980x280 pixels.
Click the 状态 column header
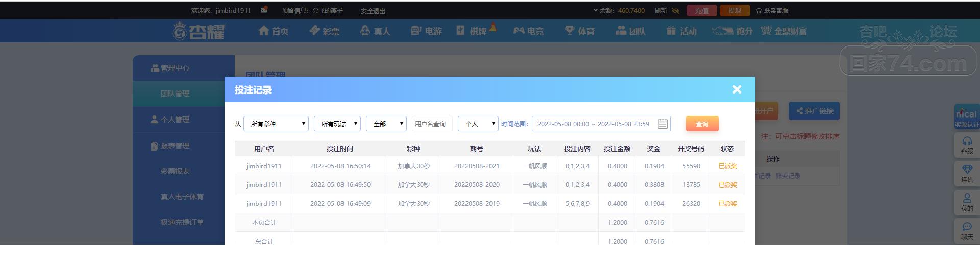click(x=727, y=149)
